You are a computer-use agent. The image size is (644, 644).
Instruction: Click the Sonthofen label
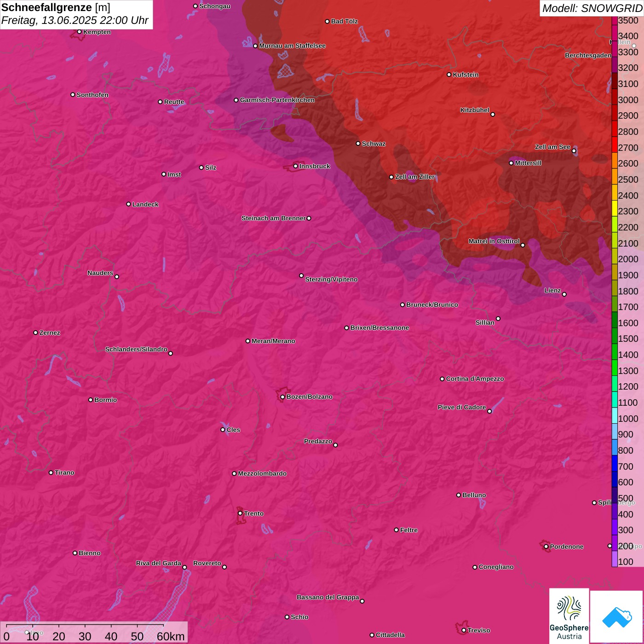92,95
